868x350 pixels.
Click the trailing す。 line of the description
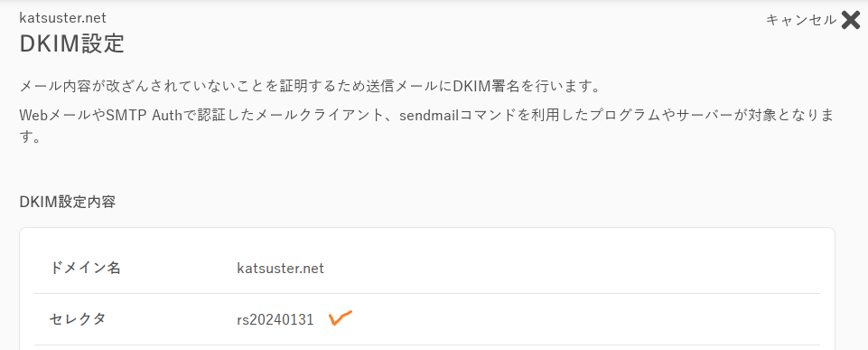(31, 137)
